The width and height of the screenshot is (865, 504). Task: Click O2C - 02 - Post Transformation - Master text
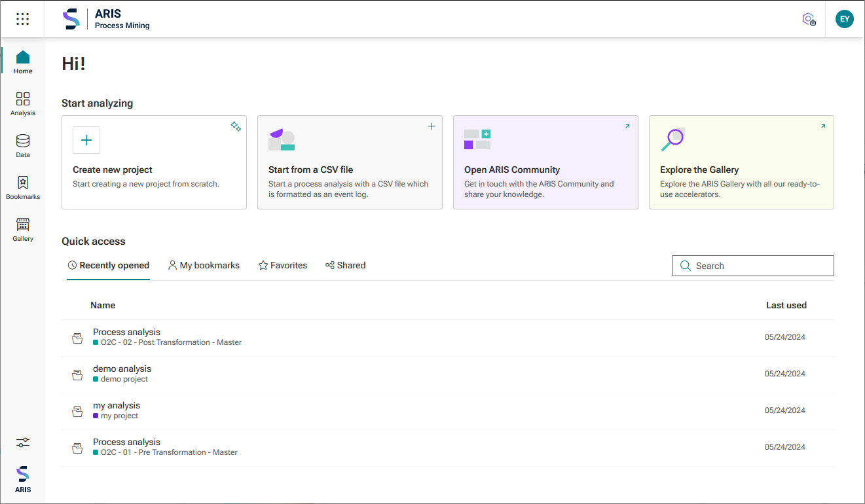pos(171,342)
